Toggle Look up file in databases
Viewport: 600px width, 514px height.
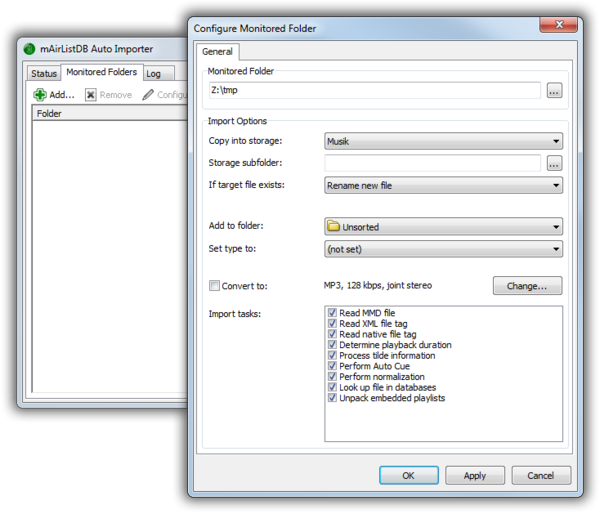click(332, 387)
